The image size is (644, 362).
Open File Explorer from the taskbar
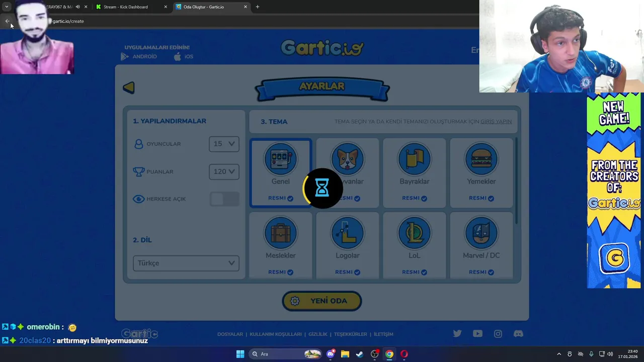pos(345,354)
